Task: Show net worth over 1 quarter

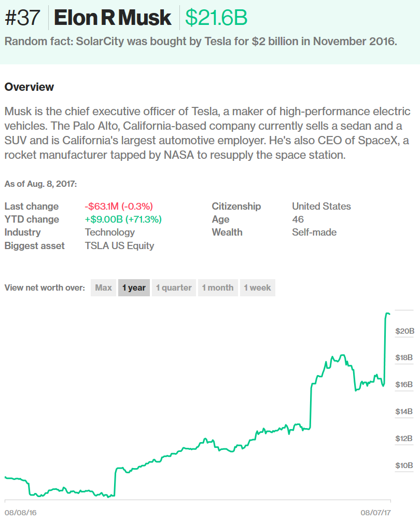Action: click(174, 287)
